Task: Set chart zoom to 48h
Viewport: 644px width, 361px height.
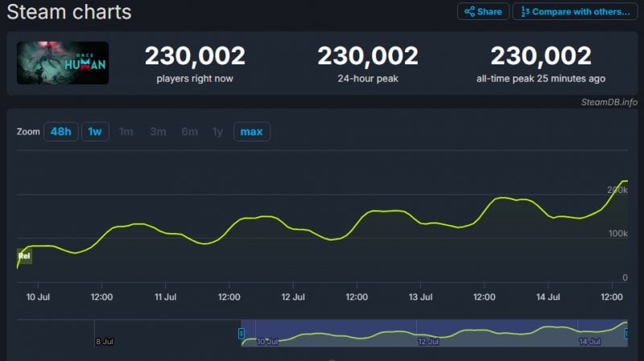Action: pos(61,131)
